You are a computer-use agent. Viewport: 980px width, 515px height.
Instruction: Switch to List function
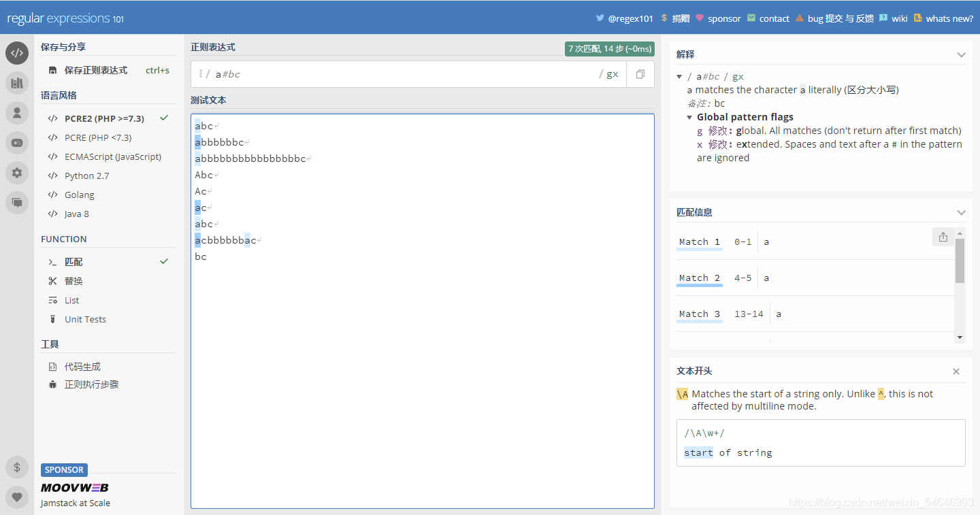[108, 300]
